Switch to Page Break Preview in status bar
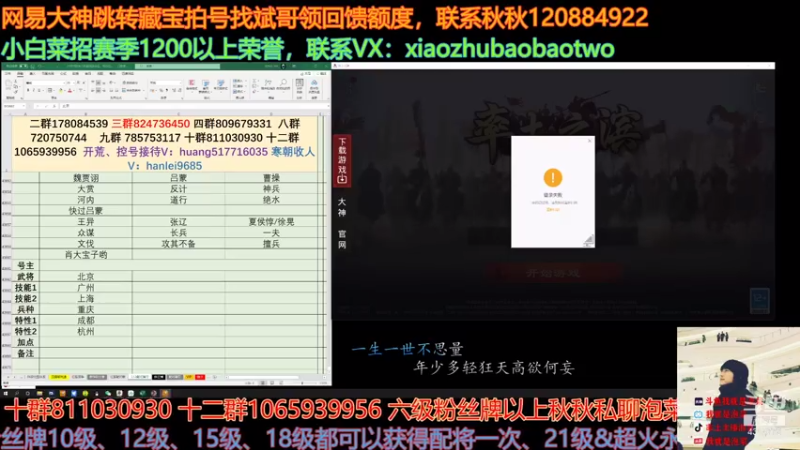The height and width of the screenshot is (450, 800). (281, 383)
